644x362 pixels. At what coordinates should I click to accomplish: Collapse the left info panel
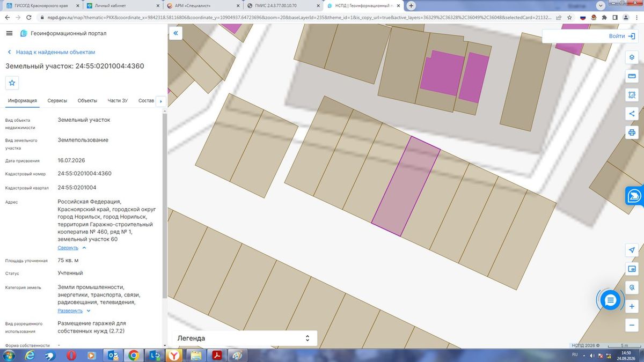click(175, 33)
